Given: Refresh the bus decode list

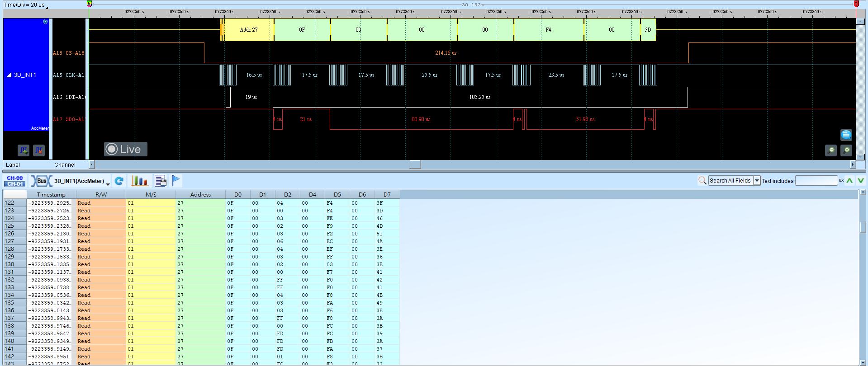Looking at the screenshot, I should [x=119, y=181].
